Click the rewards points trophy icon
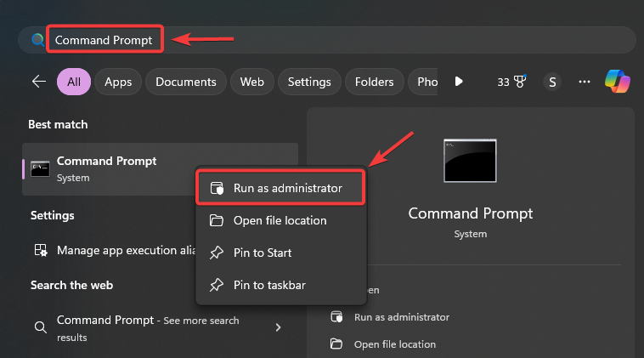This screenshot has height=358, width=644. coord(519,82)
